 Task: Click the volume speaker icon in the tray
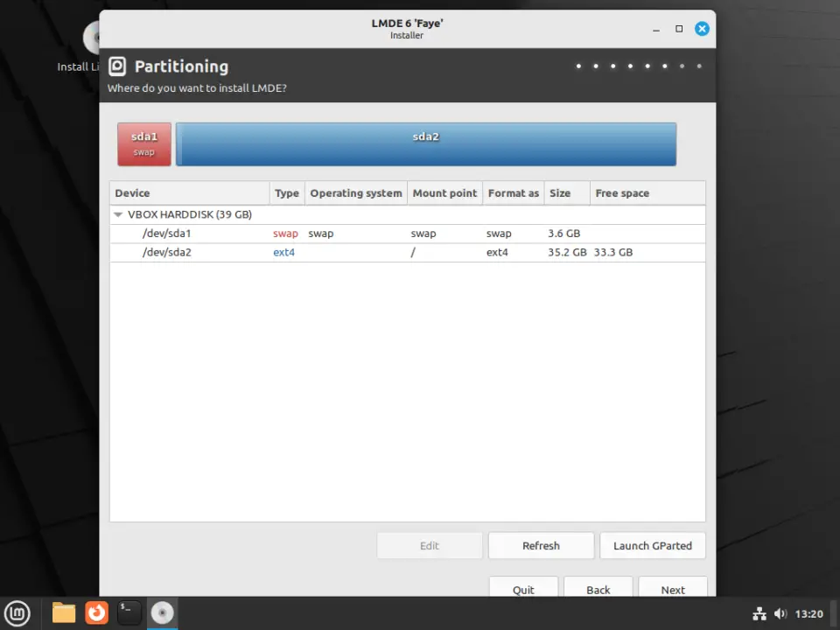(x=781, y=612)
